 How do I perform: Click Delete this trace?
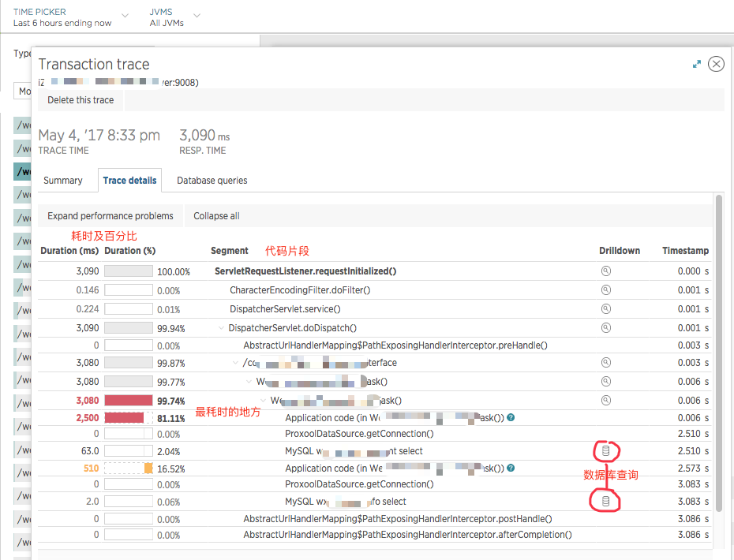click(x=80, y=100)
